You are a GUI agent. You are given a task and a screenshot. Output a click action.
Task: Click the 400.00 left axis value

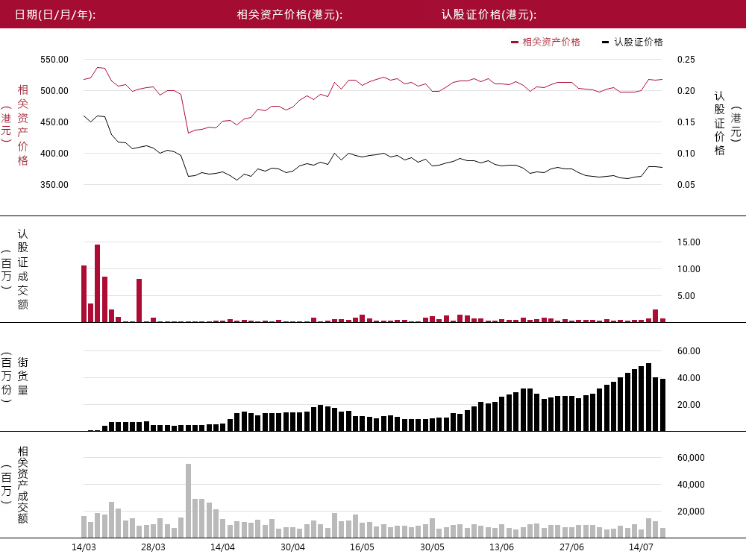pyautogui.click(x=54, y=154)
